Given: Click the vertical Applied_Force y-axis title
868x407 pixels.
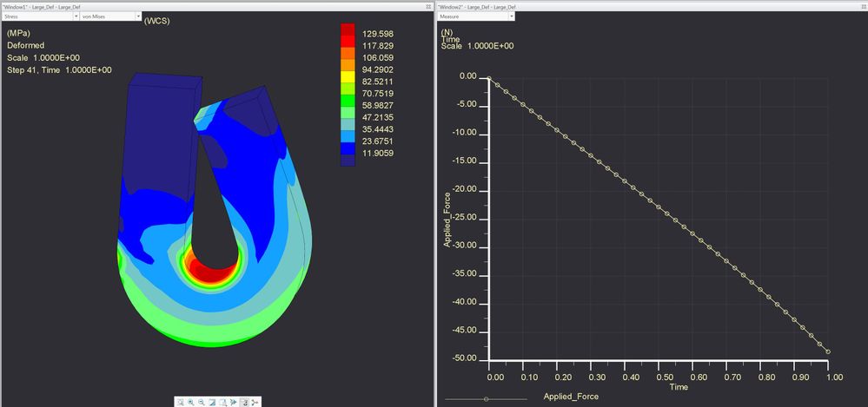Looking at the screenshot, I should pos(447,219).
